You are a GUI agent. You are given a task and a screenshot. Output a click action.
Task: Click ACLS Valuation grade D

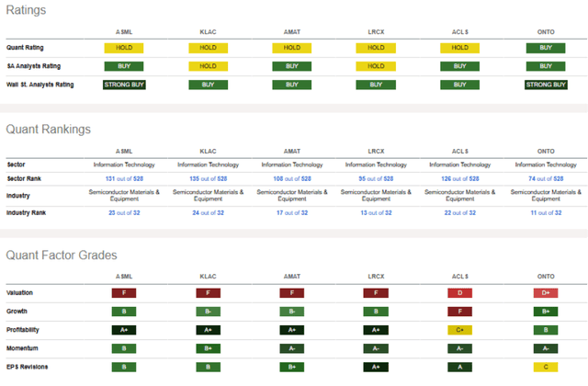pos(459,293)
